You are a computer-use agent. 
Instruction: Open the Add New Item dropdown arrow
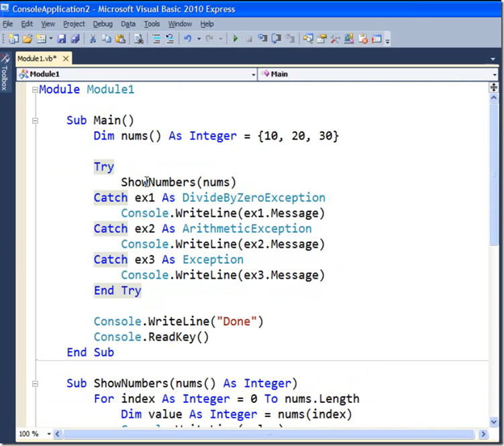(51, 39)
